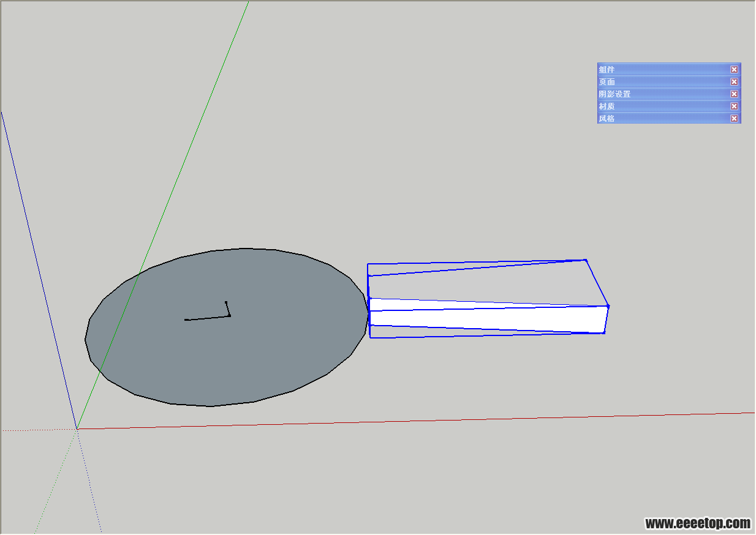Viewport: 756px width, 535px height.
Task: Click the www.eeeetop.com watermark text
Action: 697,523
